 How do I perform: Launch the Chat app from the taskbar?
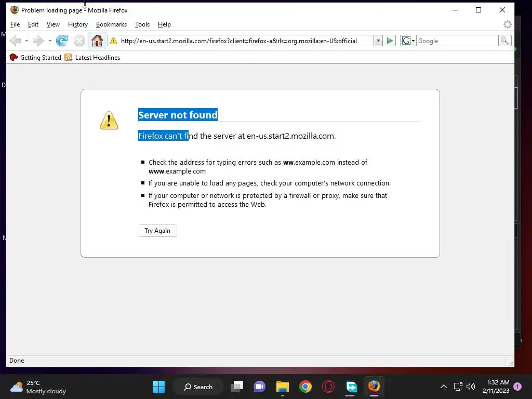pos(260,387)
